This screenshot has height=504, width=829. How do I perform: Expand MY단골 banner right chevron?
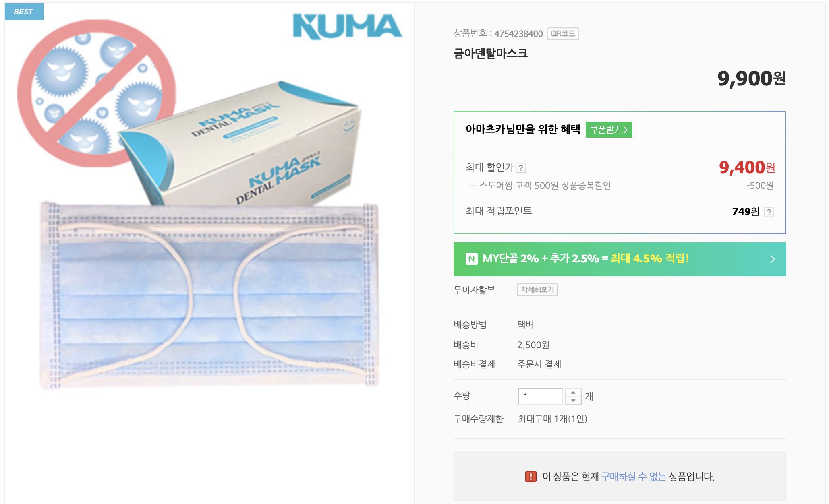tap(772, 259)
